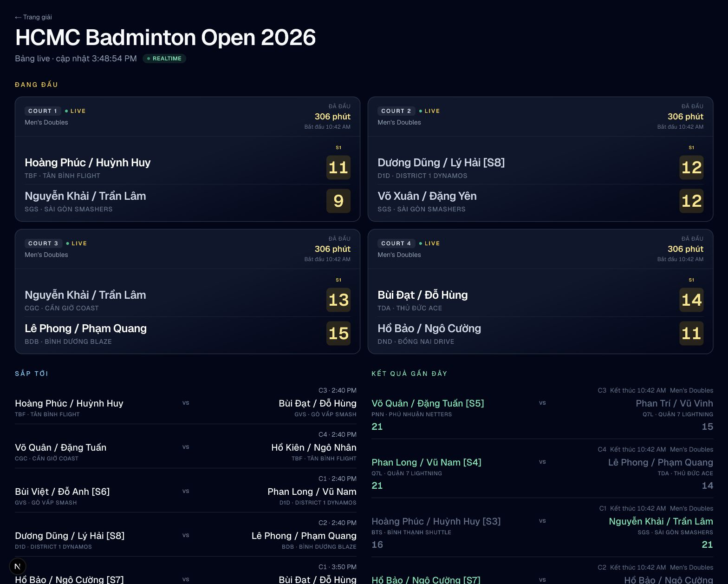Select the KẾT QUẢ GẦN ĐÂY heading
728x584 pixels.
(x=409, y=374)
